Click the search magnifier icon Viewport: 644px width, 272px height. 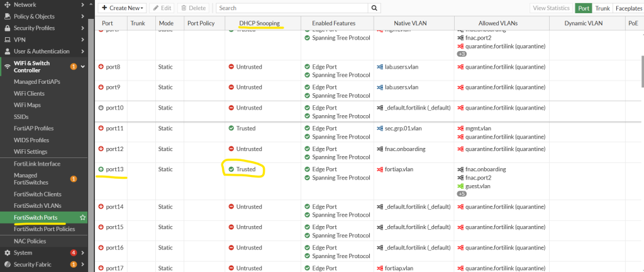(x=374, y=8)
